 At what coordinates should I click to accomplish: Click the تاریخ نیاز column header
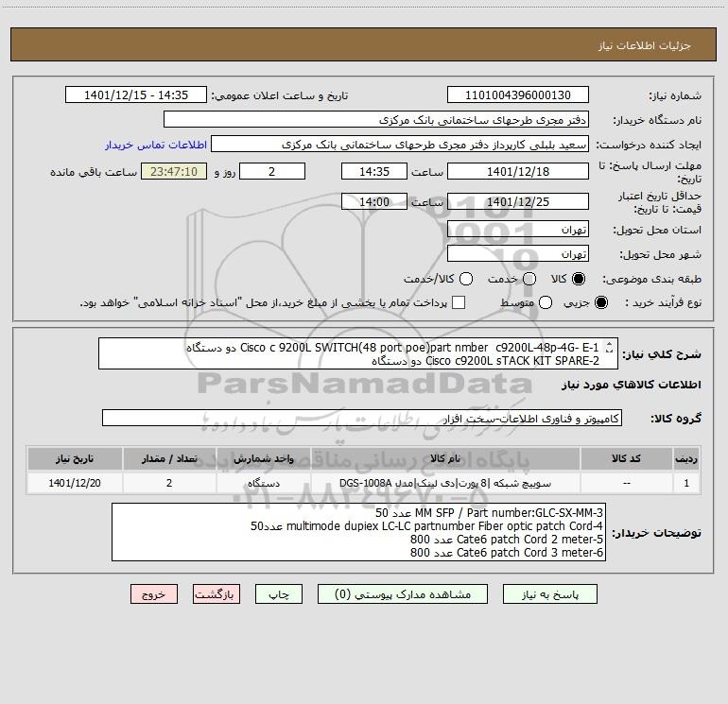[75, 458]
